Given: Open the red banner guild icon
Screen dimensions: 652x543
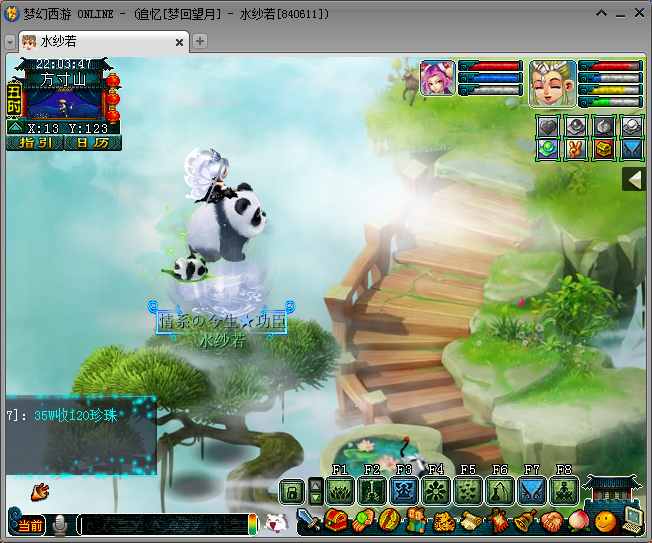Looking at the screenshot, I should click(x=498, y=521).
